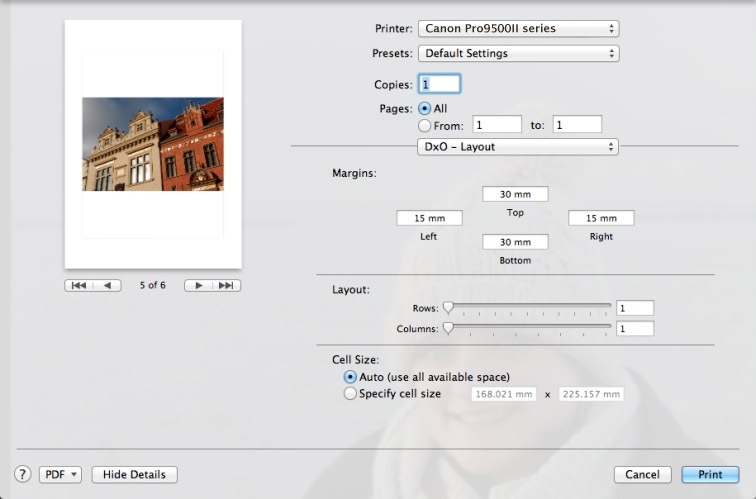Image resolution: width=756 pixels, height=499 pixels.
Task: Click the Rows slider handle
Action: (448, 307)
